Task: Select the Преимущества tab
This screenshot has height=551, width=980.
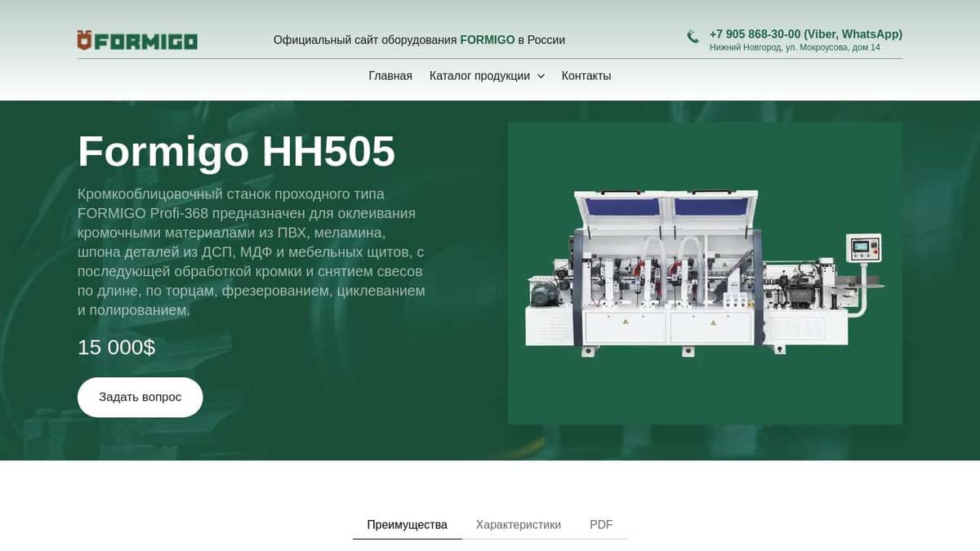Action: tap(408, 524)
